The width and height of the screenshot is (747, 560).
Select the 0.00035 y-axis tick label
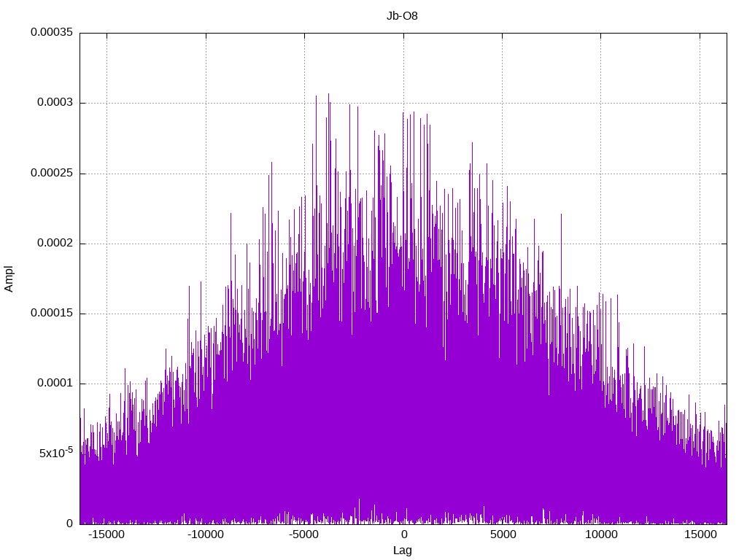(x=52, y=32)
